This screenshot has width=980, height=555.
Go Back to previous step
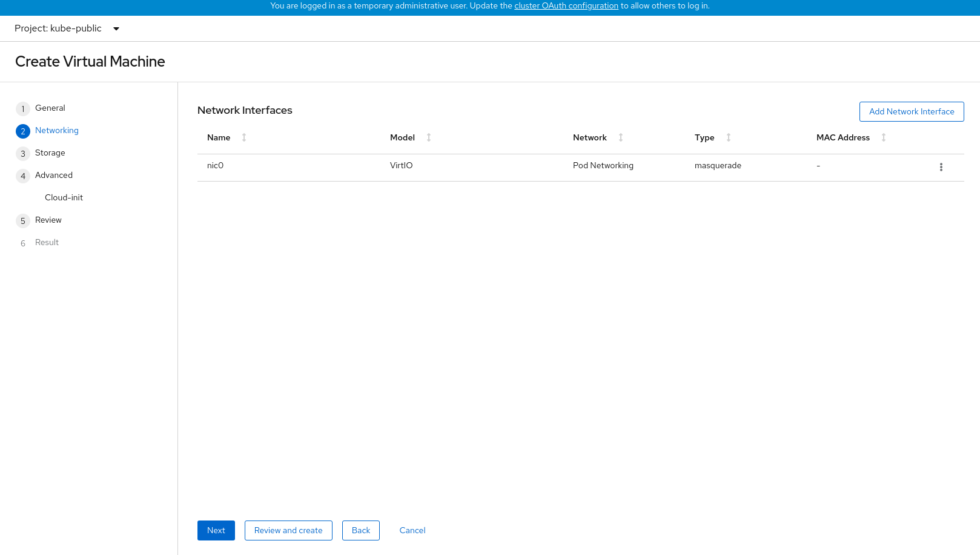click(x=361, y=530)
